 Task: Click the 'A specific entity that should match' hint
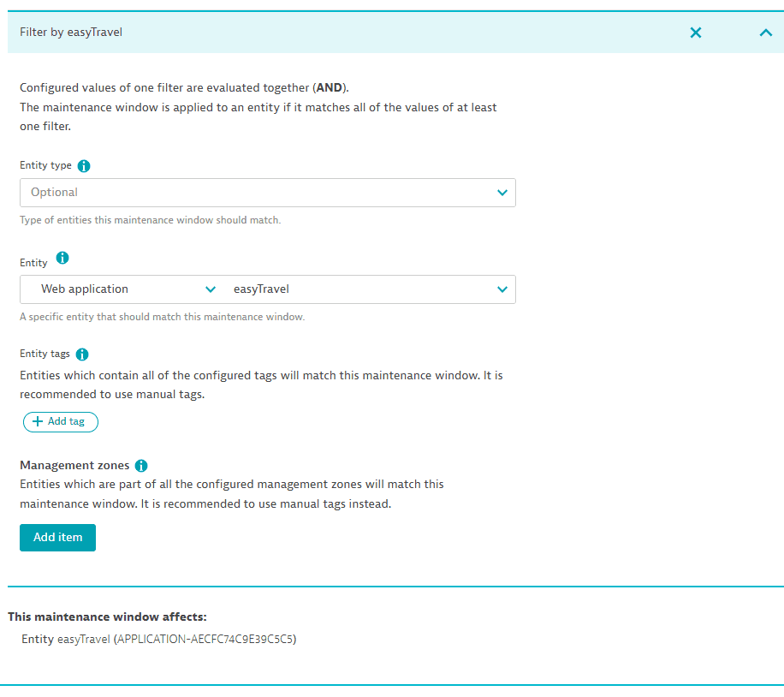163,317
